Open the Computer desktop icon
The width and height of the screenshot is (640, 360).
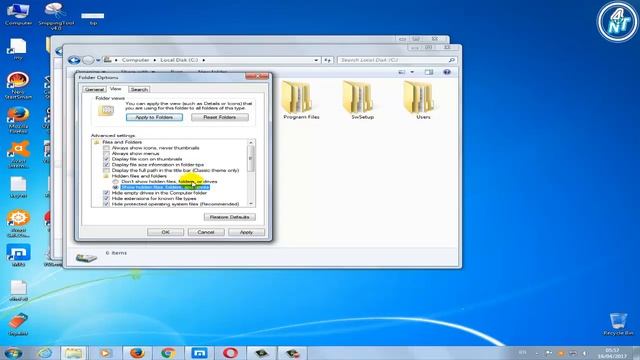[18, 14]
